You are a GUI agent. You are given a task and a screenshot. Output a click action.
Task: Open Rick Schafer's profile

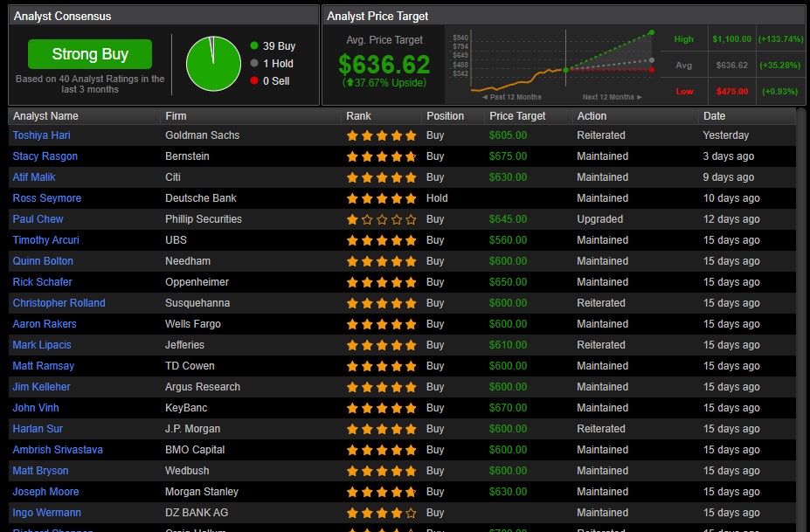(42, 282)
